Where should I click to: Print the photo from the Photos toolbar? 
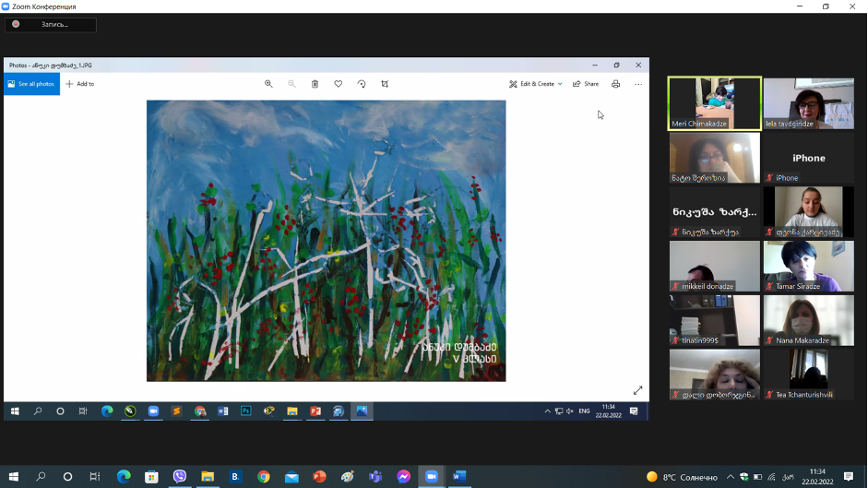615,84
